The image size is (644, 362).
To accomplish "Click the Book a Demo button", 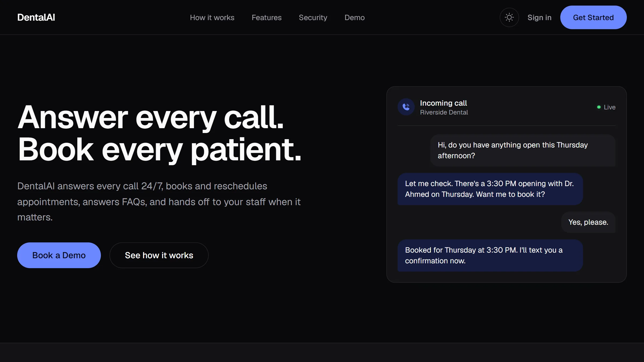I will click(59, 255).
